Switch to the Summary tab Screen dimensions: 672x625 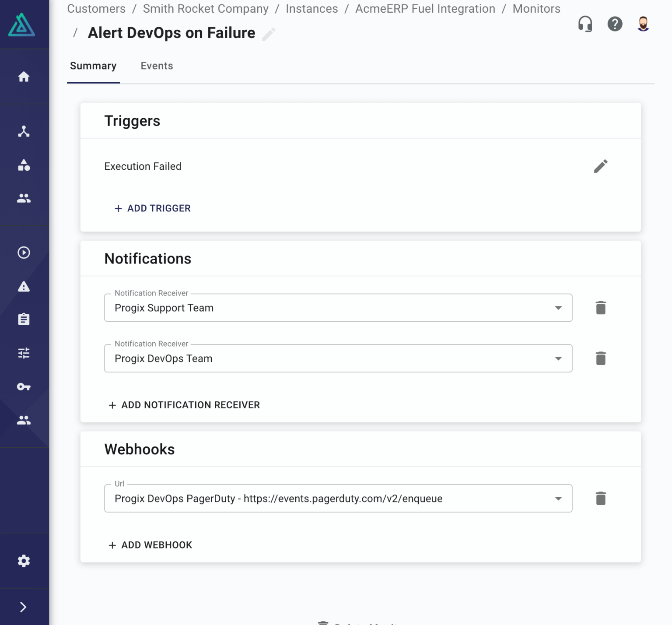93,66
